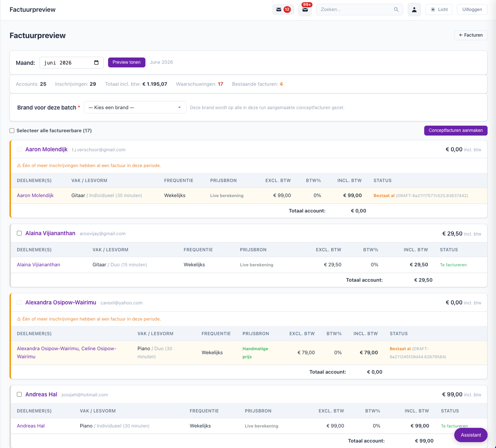496x448 pixels.
Task: Open Andreas Hal account header link
Action: (41, 395)
